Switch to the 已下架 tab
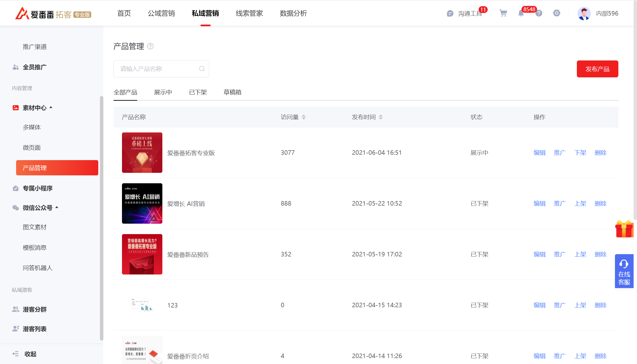The height and width of the screenshot is (364, 637). [x=198, y=92]
